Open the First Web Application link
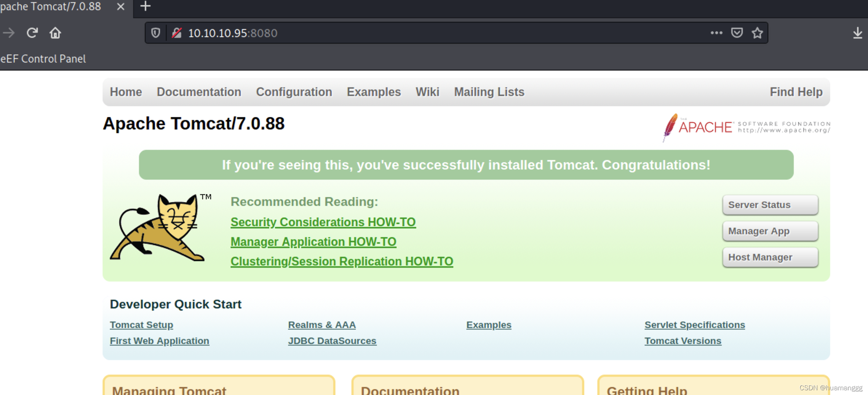The height and width of the screenshot is (395, 868). [x=159, y=341]
